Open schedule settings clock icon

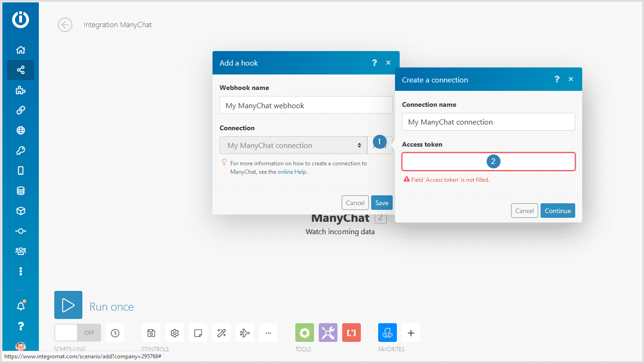[x=115, y=333]
